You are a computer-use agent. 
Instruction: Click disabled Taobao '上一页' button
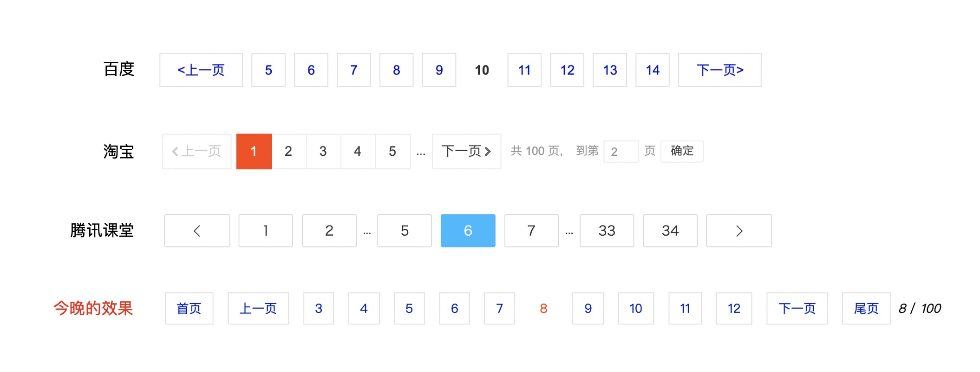[197, 152]
